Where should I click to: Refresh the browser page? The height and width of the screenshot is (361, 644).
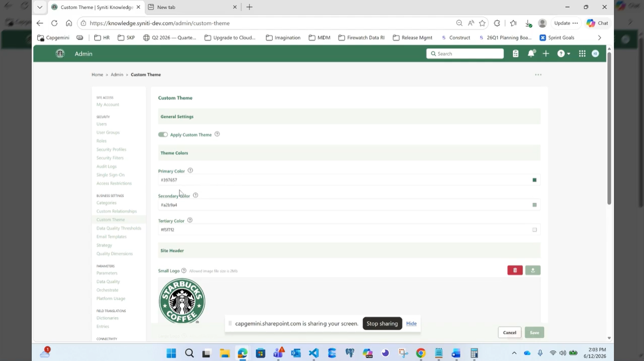click(54, 23)
